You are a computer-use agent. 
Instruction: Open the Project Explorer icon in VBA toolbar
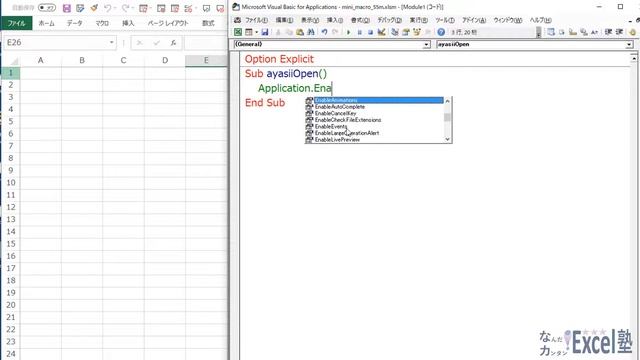pyautogui.click(x=395, y=32)
